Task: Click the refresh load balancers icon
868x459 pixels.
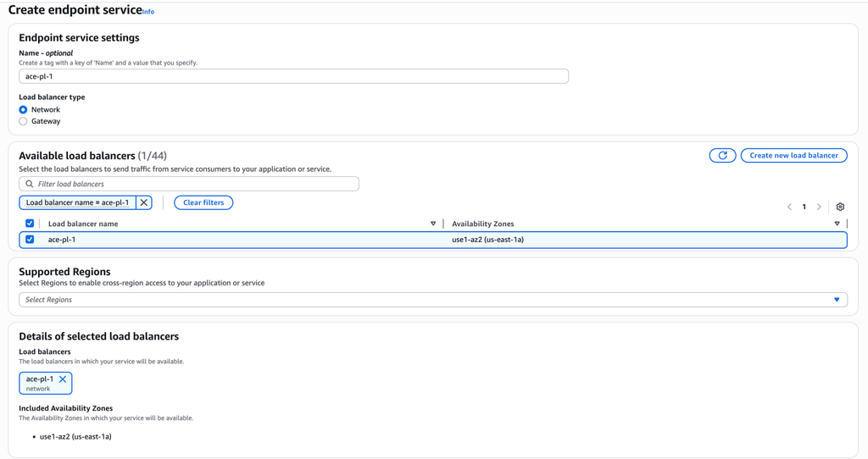Action: pyautogui.click(x=722, y=156)
